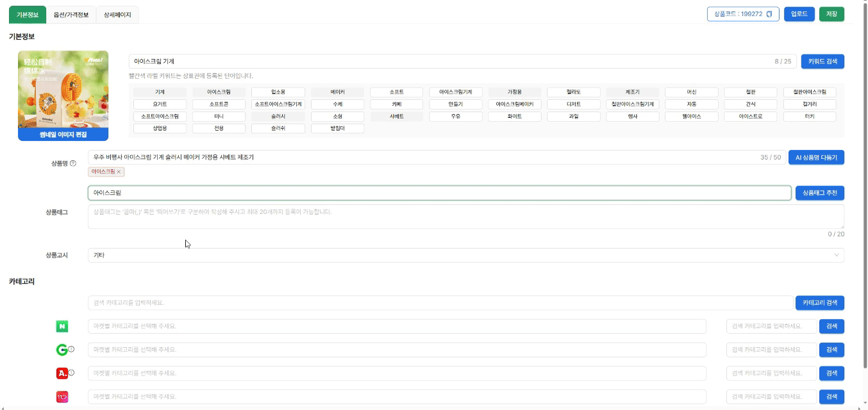Open the 상품고시 dropdown showing 기타

[465, 255]
